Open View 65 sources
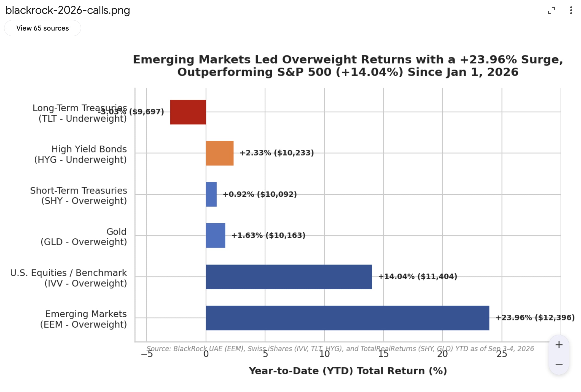 [x=42, y=28]
